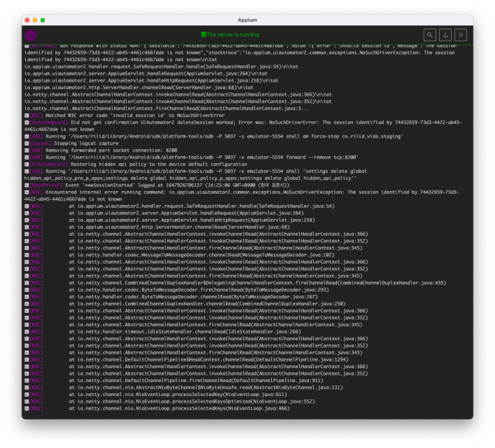The width and height of the screenshot is (495, 448).
Task: Select stack line "CombinedChannelDuplexHandler.java:250"
Action: (185, 304)
